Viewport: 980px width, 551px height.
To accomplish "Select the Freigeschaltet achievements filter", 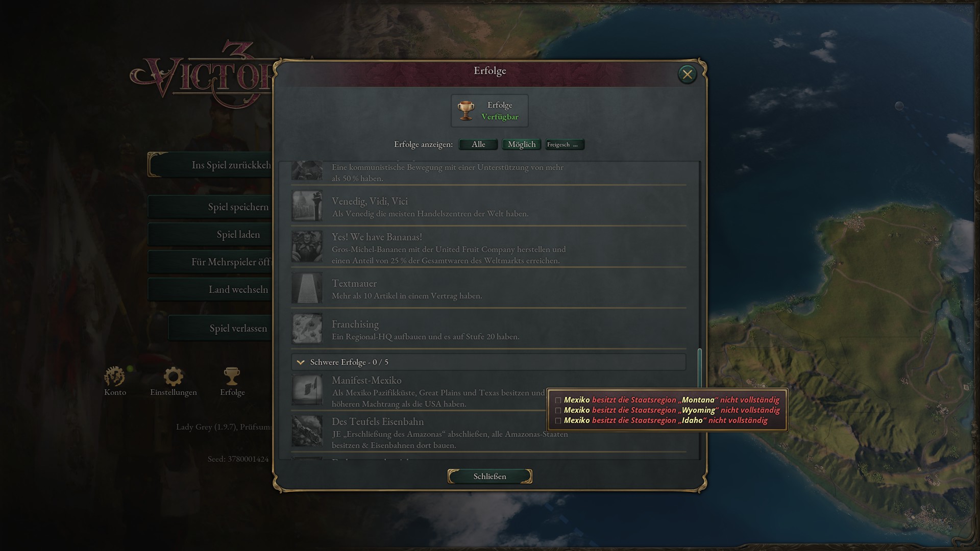I will click(x=565, y=144).
